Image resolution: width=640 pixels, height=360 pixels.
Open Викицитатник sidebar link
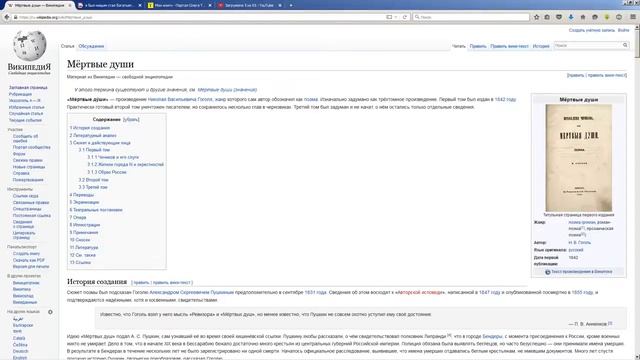coord(26,283)
